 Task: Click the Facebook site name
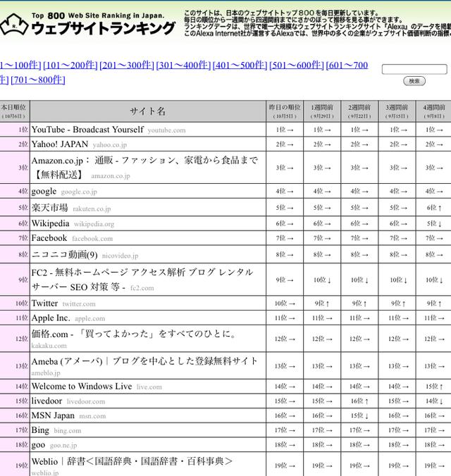[49, 238]
